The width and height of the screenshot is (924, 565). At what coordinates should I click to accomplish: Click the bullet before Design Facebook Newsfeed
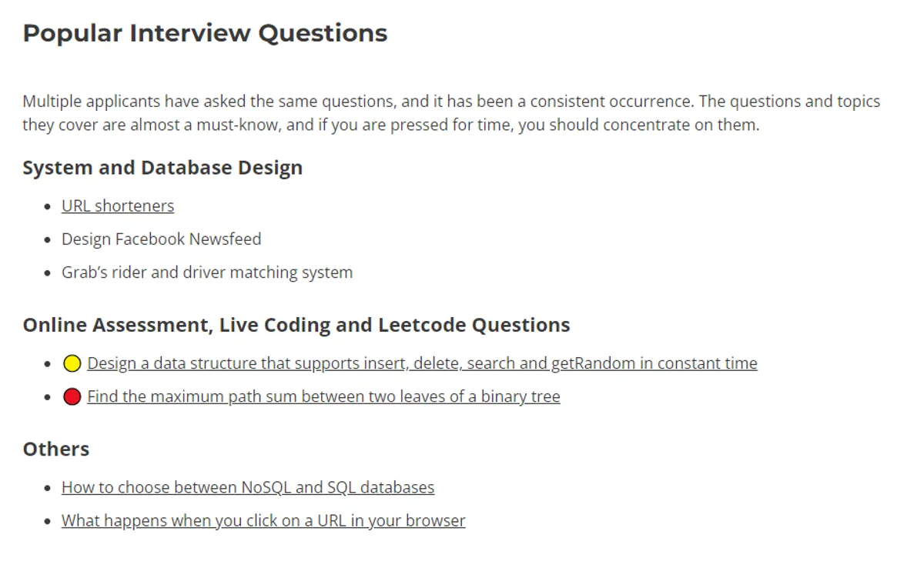click(48, 240)
